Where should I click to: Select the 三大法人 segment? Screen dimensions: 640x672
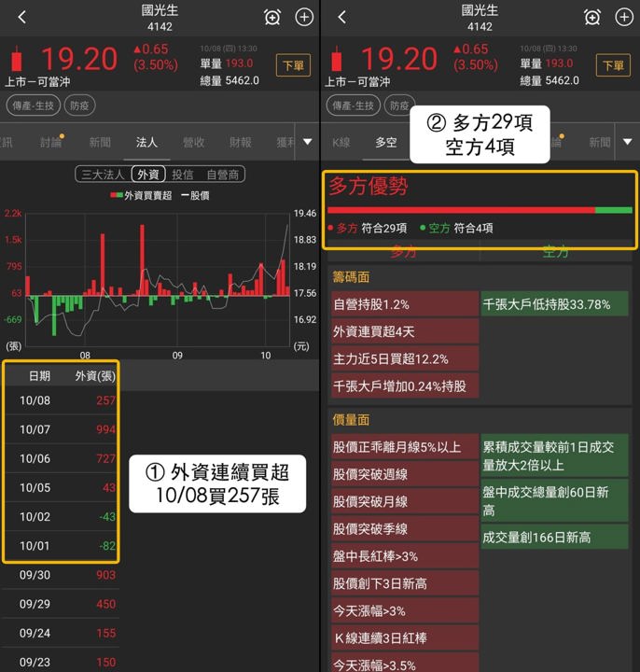(x=103, y=175)
